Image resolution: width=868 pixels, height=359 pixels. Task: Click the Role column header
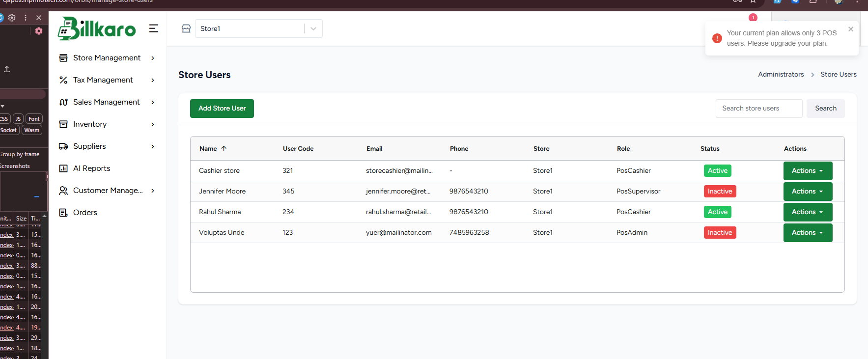[x=623, y=149]
